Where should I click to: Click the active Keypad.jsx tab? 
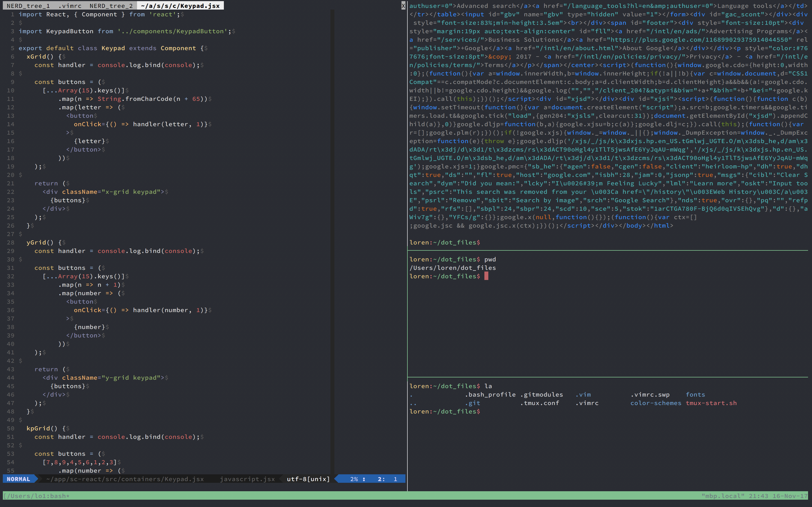coord(180,6)
